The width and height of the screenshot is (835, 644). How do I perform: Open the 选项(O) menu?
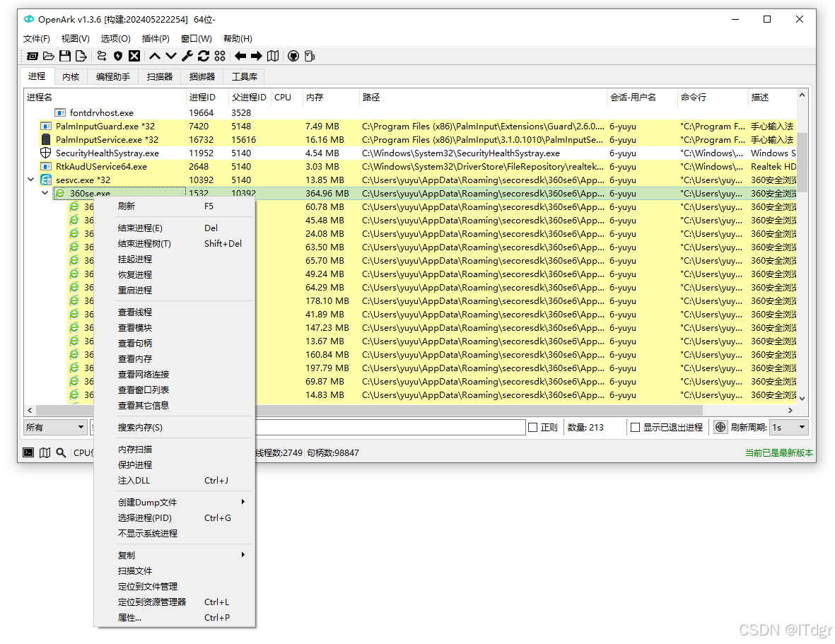point(115,38)
